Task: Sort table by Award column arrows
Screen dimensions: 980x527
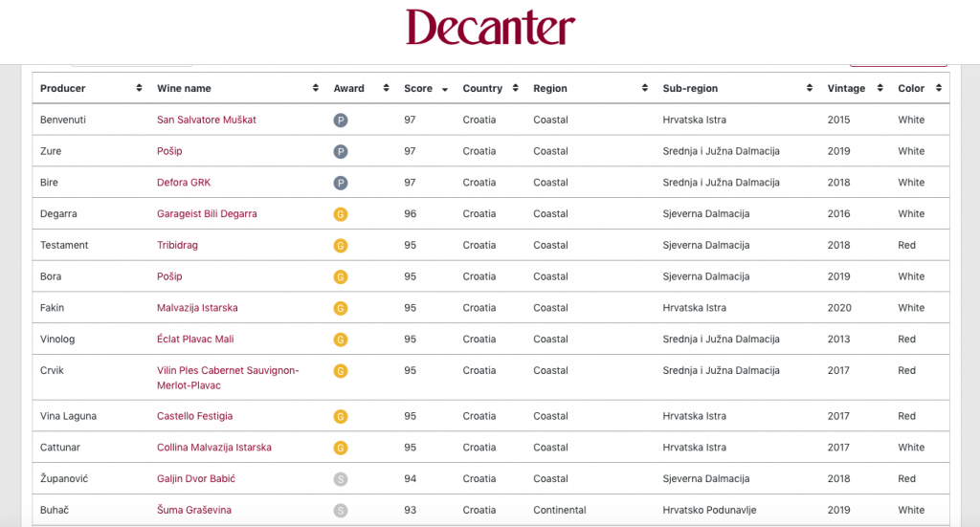Action: tap(387, 88)
